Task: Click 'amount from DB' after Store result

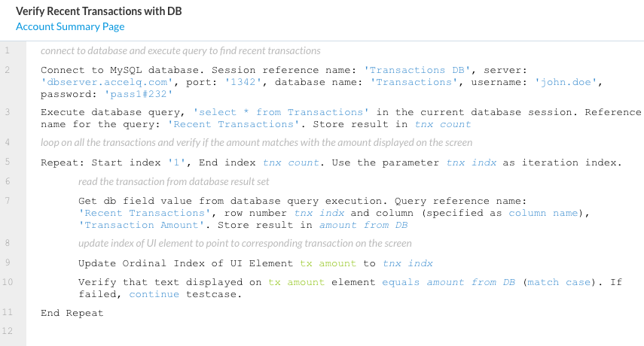Action: pyautogui.click(x=363, y=225)
